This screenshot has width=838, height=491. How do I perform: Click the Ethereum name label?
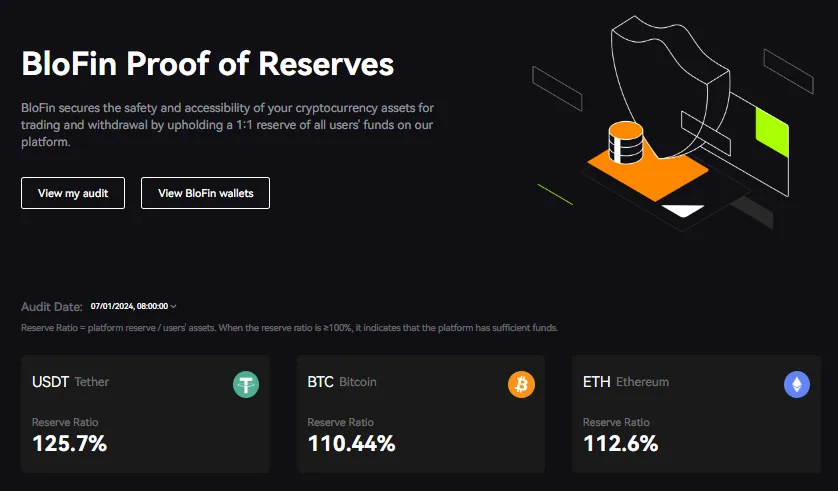point(643,382)
